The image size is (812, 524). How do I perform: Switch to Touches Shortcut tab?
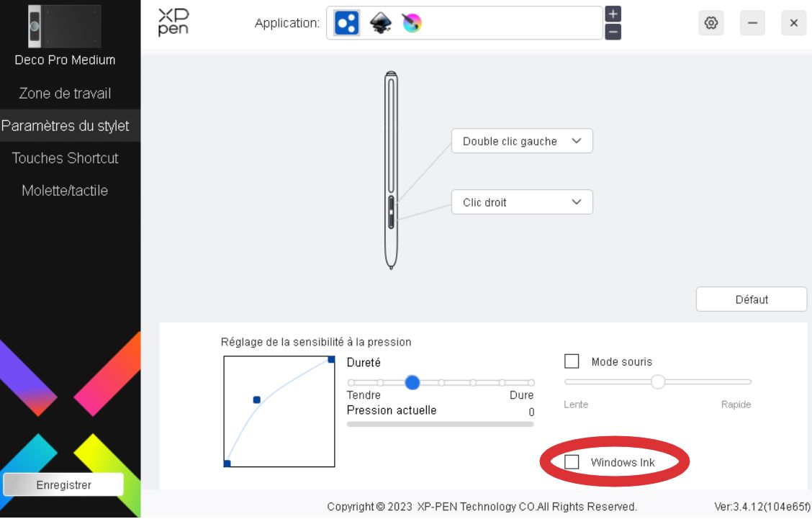coord(65,158)
